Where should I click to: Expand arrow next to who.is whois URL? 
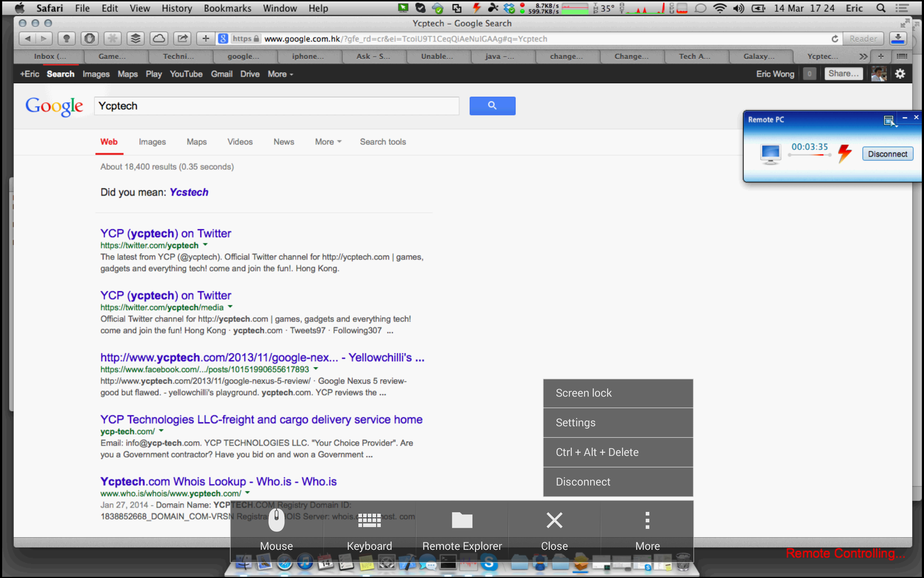[x=247, y=492]
